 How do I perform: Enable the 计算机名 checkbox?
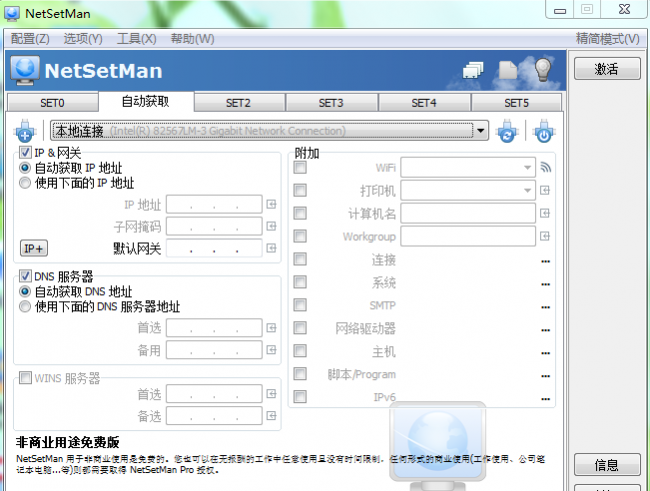coord(300,213)
